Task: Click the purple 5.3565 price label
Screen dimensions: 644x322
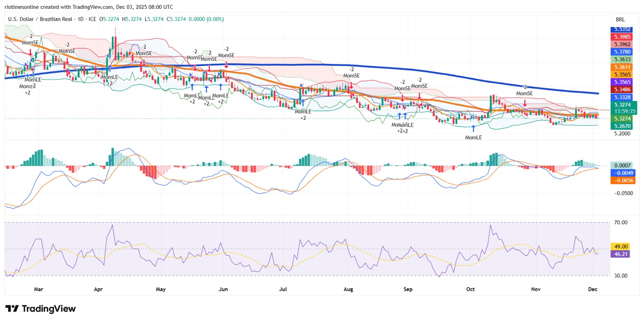Action: (x=622, y=82)
